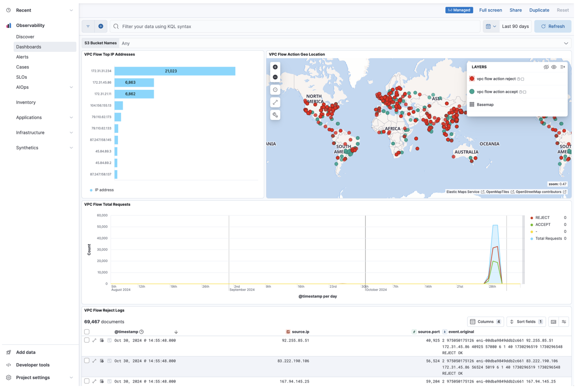
Task: Hide all map layers with eye-slash icon
Action: click(x=546, y=67)
